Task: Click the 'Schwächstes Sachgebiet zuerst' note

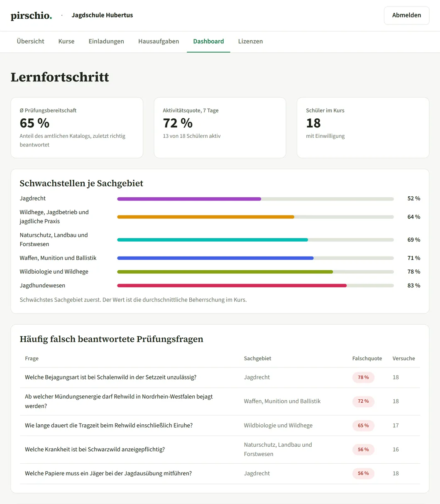Action: click(133, 300)
